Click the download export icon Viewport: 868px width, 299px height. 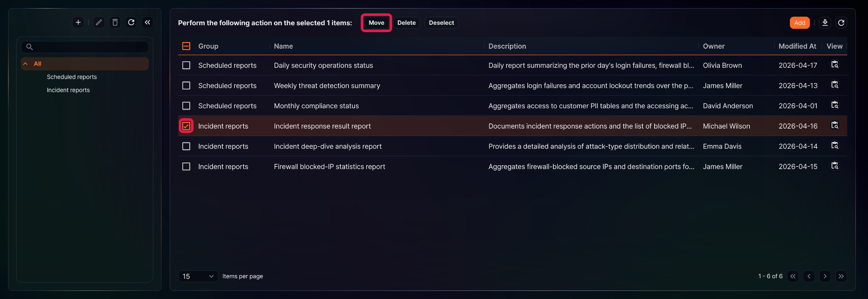pos(825,23)
